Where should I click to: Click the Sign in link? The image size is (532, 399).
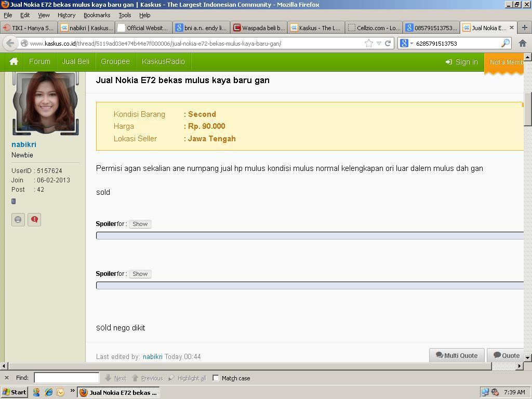(x=462, y=62)
